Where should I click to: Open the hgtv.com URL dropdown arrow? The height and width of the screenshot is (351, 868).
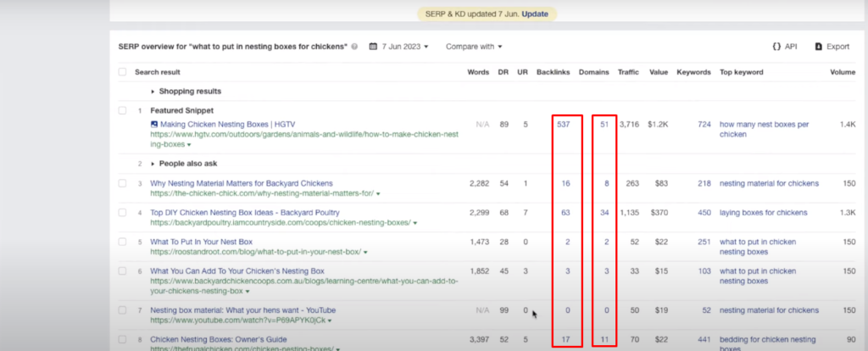tap(189, 144)
